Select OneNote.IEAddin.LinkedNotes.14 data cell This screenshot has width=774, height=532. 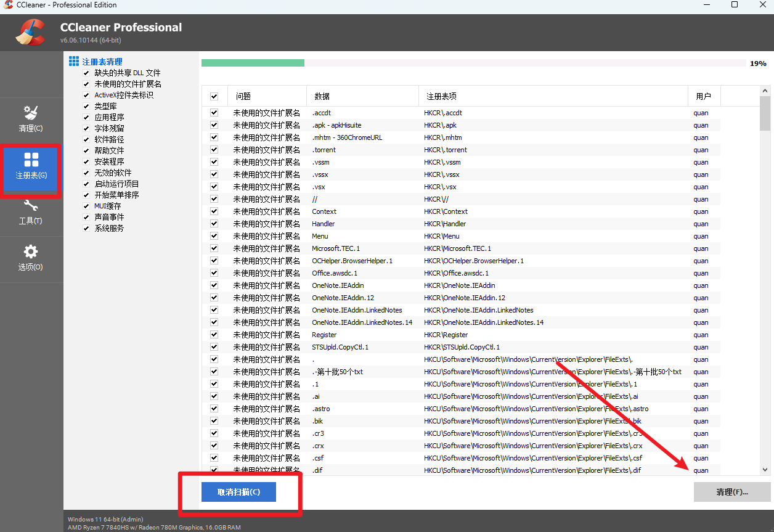coord(362,322)
